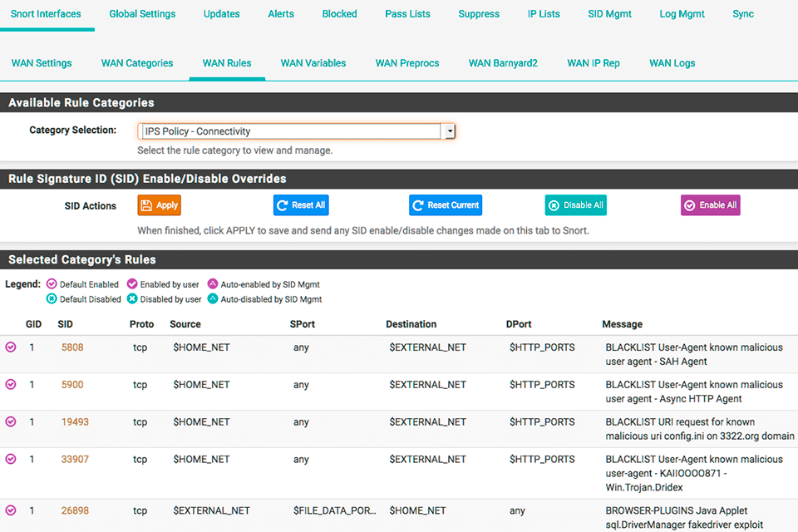Click the Java Applet fakedriver exploit message
Screen dimensions: 798x532
pos(684,517)
